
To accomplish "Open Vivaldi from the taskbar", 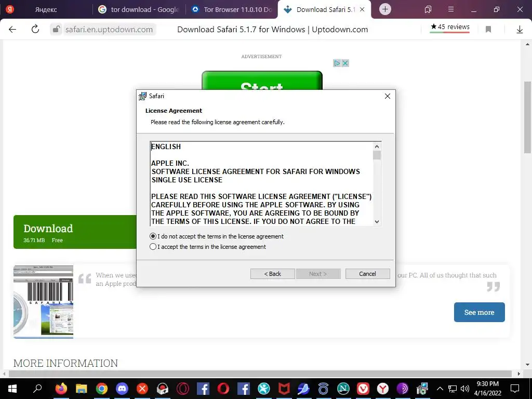I will click(x=363, y=388).
